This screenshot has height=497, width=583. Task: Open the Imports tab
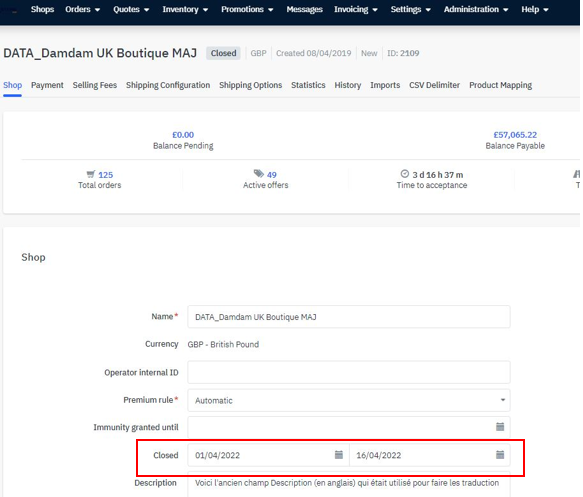(385, 85)
